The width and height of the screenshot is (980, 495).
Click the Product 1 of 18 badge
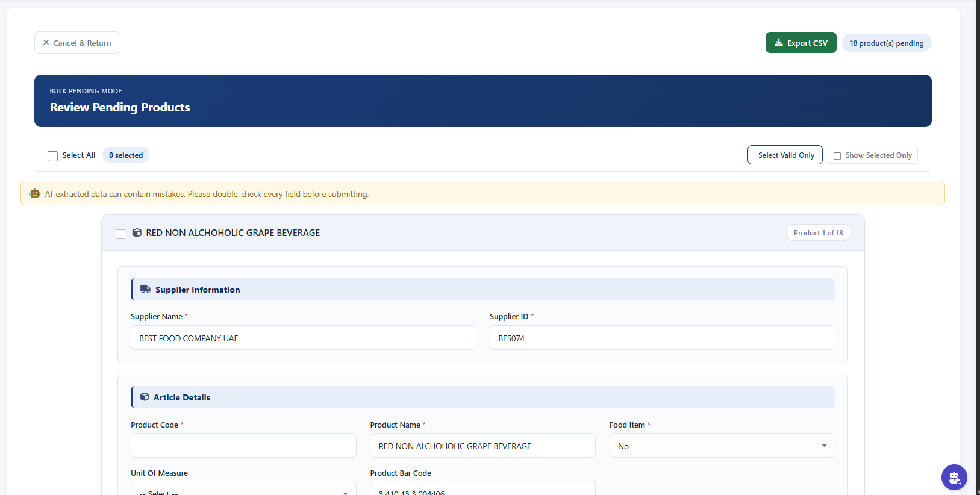(x=818, y=232)
